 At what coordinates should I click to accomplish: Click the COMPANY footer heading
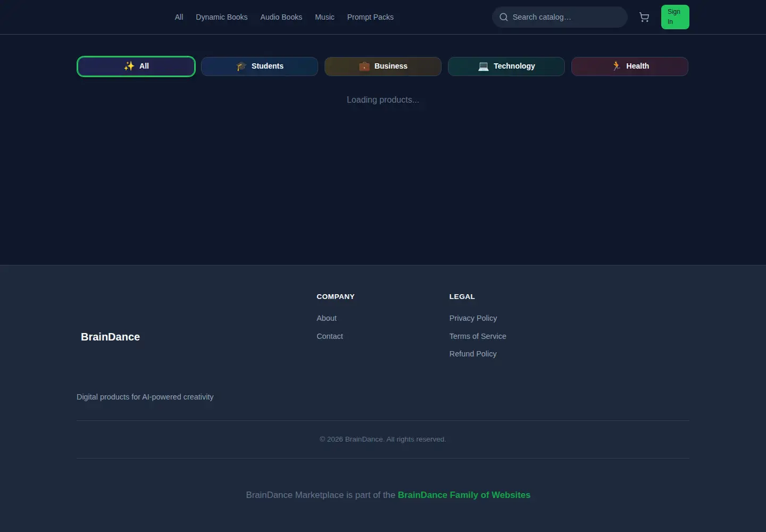pos(335,296)
